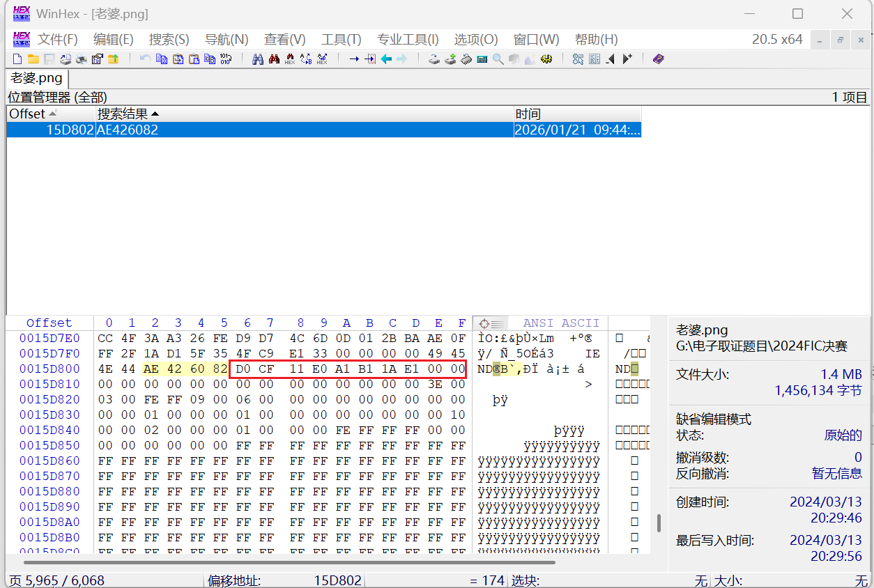Click the 时间 column header
874x588 pixels.
click(x=528, y=114)
